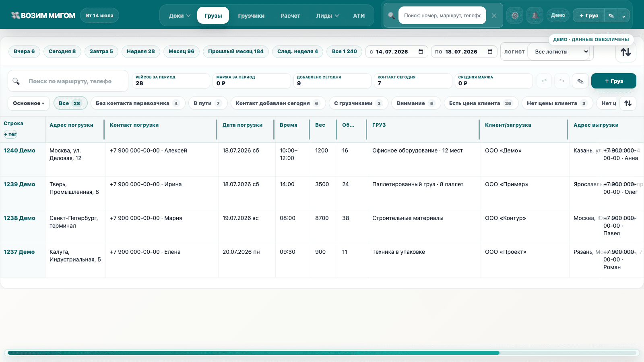This screenshot has height=362, width=644.
Task: Select Нет цены клиента 3 chip
Action: coord(557,103)
